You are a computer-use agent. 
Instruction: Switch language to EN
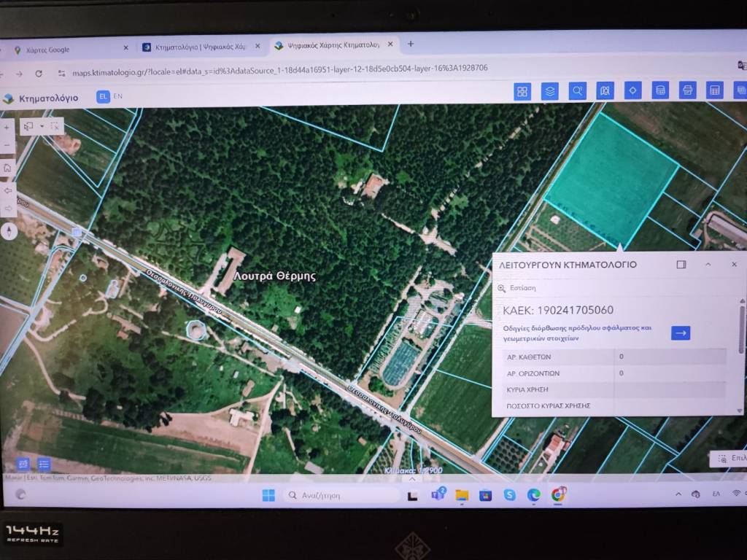click(118, 96)
